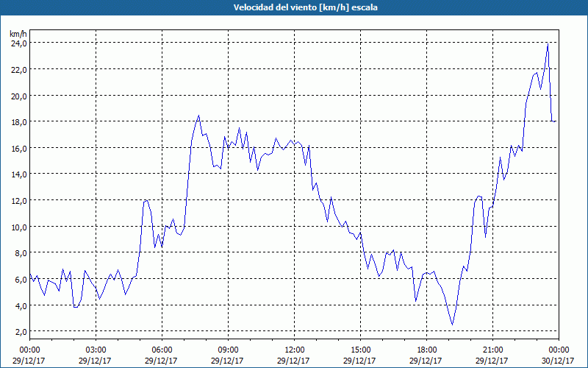This screenshot has width=588, height=368.
Task: Click the 4,0 y-axis value
Action: coord(21,305)
